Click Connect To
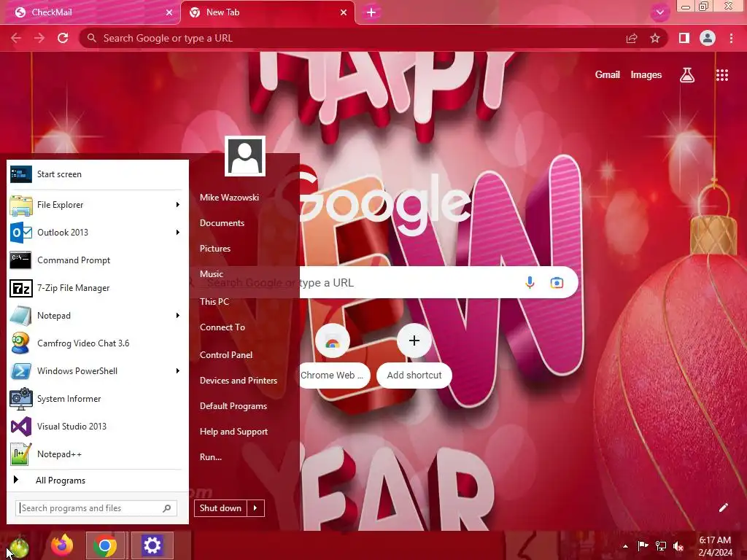This screenshot has width=747, height=560. [x=222, y=327]
